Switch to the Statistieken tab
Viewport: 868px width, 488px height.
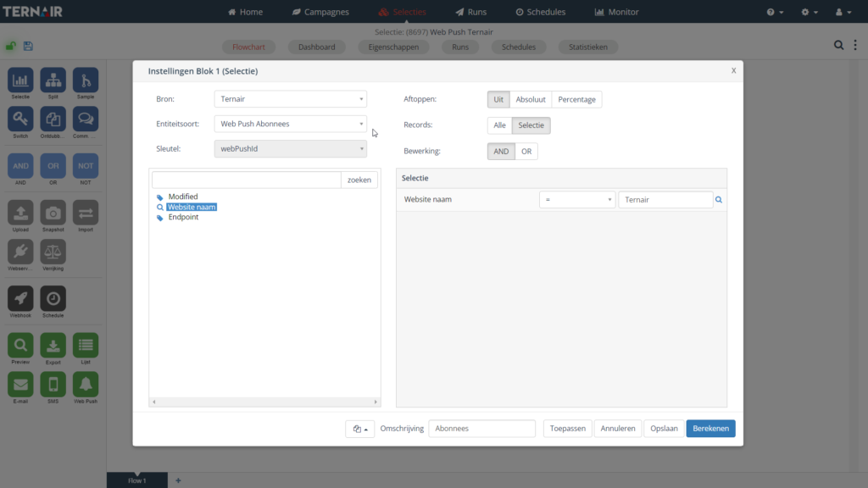(x=588, y=47)
